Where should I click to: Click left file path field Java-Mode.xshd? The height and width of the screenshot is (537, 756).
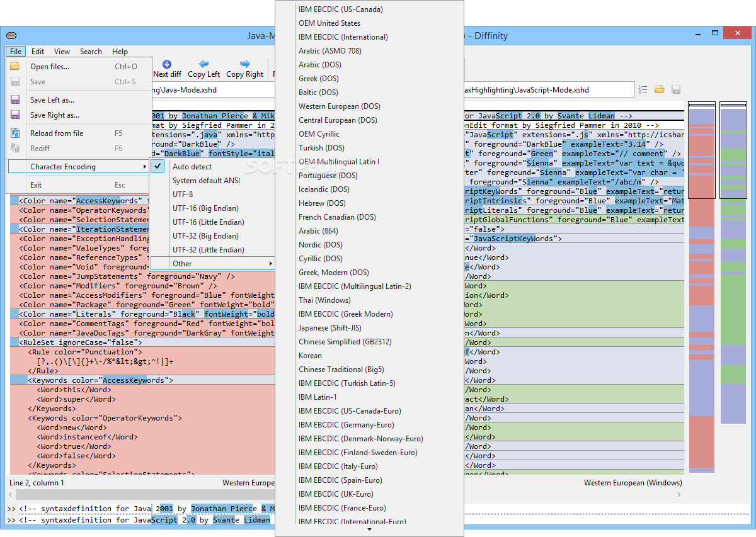[213, 90]
